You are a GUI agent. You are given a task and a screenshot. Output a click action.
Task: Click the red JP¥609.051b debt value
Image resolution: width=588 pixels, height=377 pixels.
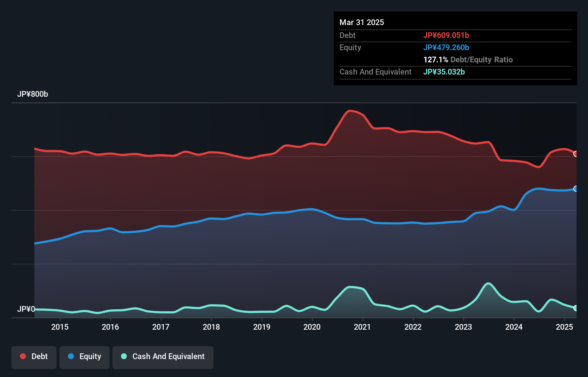click(x=447, y=35)
